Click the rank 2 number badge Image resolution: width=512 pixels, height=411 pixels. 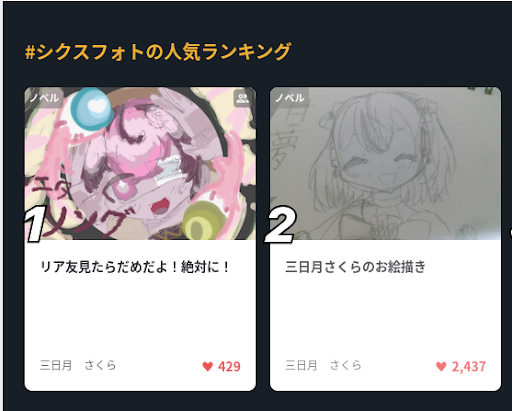tap(281, 225)
